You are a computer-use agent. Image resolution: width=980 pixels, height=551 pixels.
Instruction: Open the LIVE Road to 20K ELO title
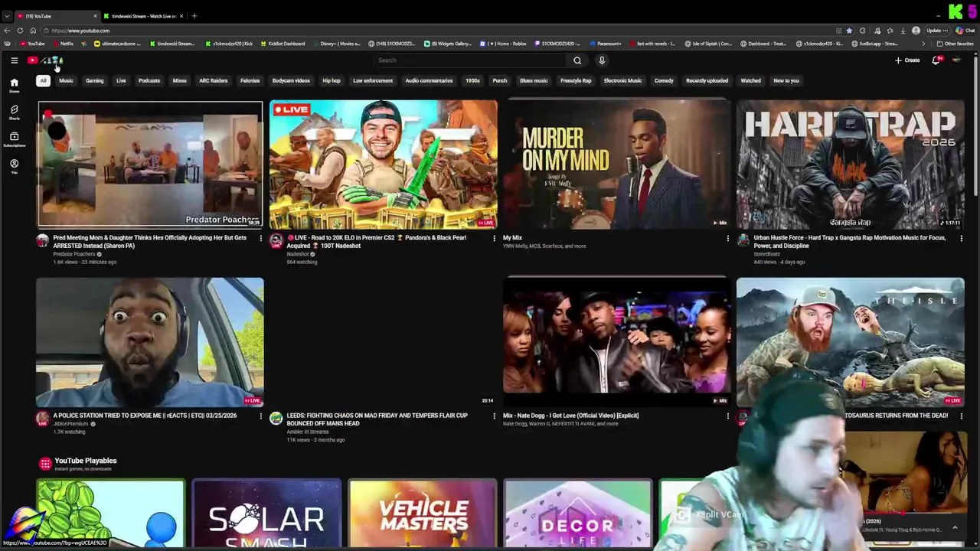click(x=377, y=242)
